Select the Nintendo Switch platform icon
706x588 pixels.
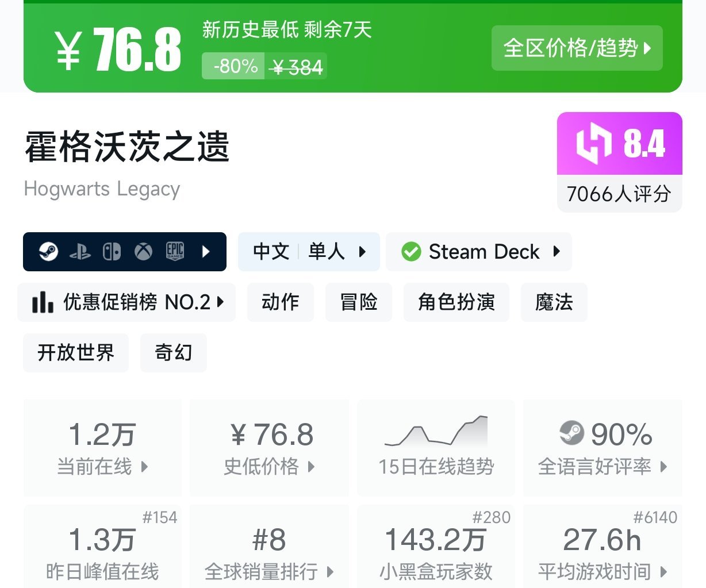112,252
